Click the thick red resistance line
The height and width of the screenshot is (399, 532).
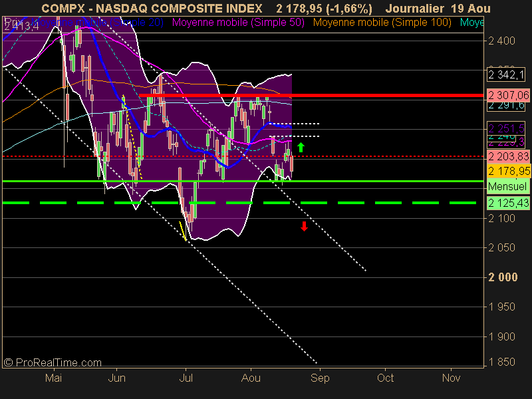[x=311, y=95]
